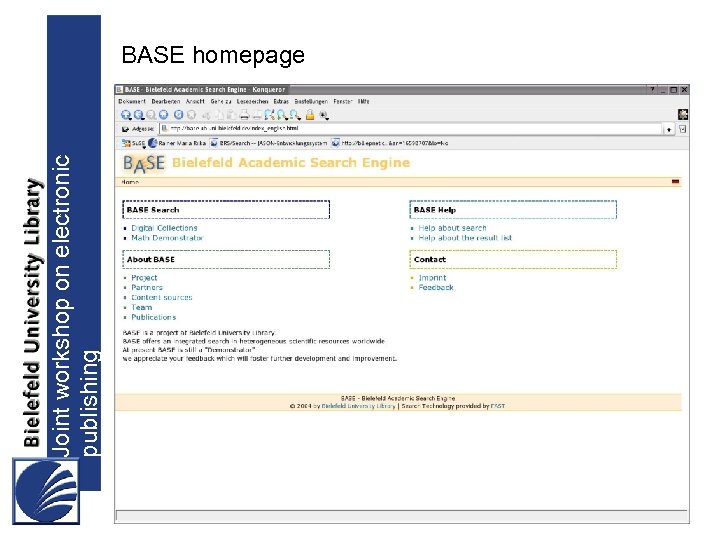720x540 pixels.
Task: Open the Imprint link
Action: tap(432, 278)
